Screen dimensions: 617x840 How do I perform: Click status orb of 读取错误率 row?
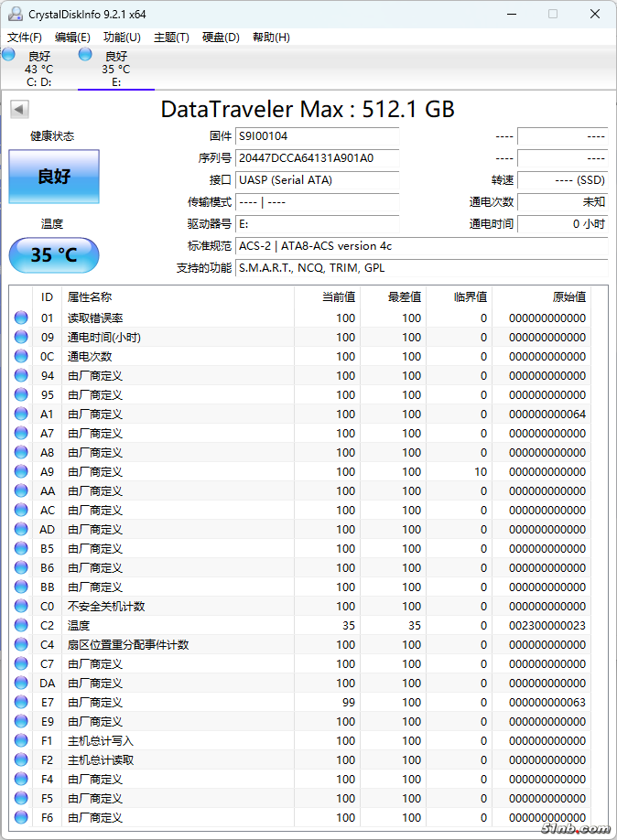click(21, 318)
